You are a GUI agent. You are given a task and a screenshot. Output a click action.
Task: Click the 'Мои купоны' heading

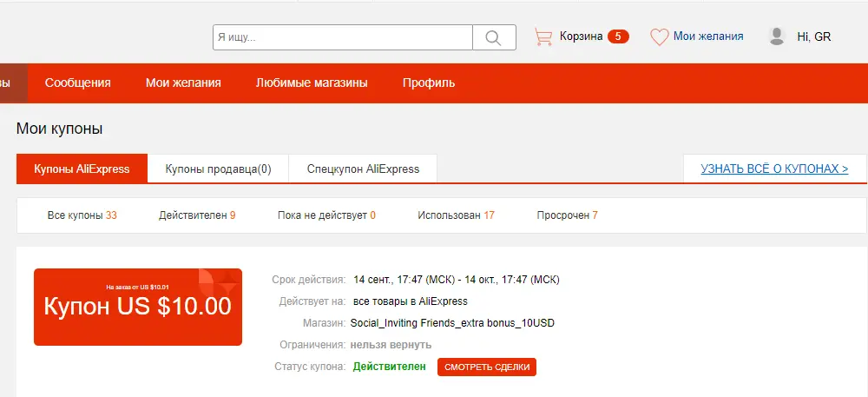click(x=60, y=129)
